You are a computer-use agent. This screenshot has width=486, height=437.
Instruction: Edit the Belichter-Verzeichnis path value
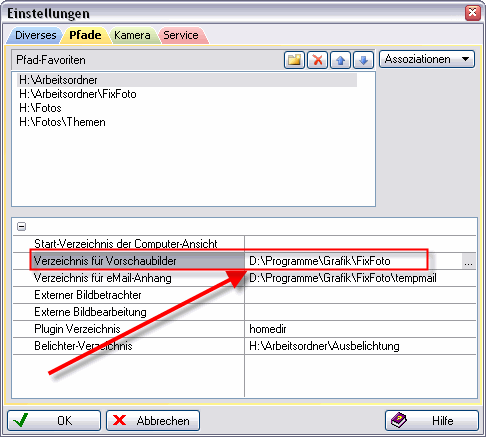[360, 346]
